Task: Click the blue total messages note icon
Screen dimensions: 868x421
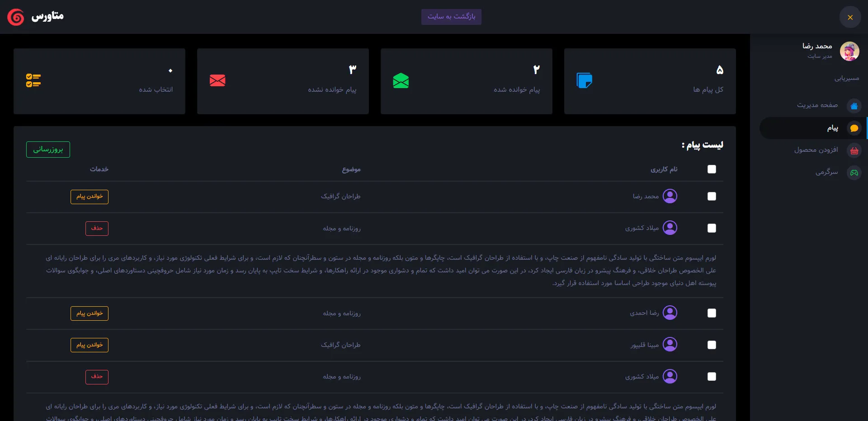Action: pos(584,80)
